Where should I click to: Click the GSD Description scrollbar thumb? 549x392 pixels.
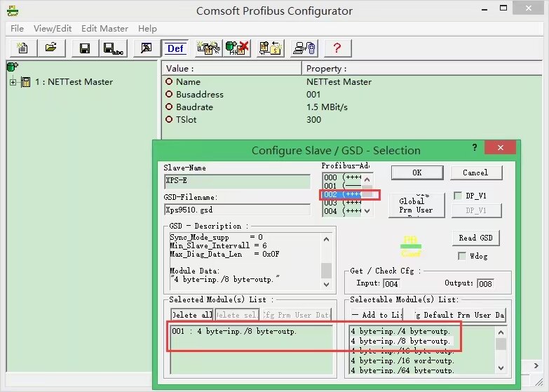[x=326, y=270]
